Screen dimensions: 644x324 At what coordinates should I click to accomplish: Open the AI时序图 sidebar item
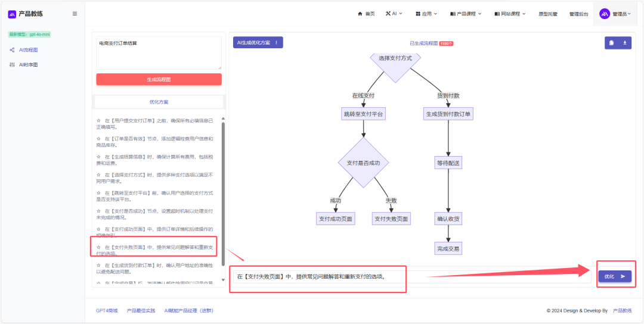(x=24, y=65)
